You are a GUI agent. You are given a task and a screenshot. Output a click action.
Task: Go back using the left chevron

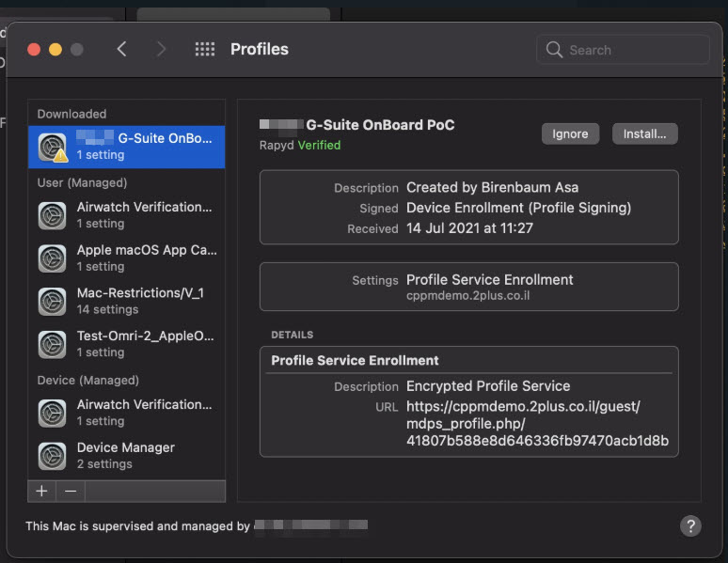click(121, 50)
